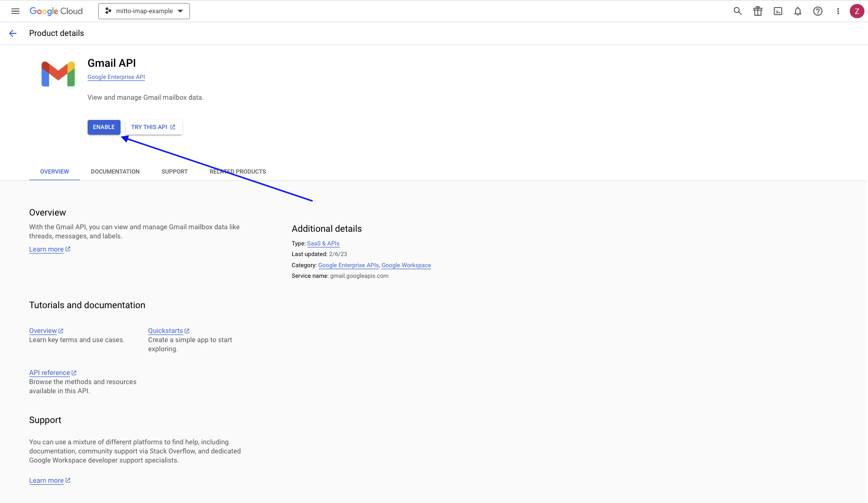Click the Tutorials and documentation heading

click(87, 305)
